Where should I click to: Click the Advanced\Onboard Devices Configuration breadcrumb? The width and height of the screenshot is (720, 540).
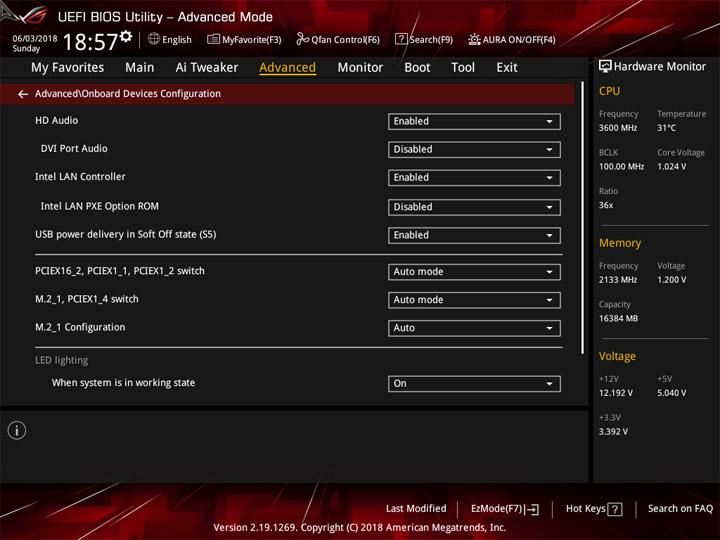[128, 94]
